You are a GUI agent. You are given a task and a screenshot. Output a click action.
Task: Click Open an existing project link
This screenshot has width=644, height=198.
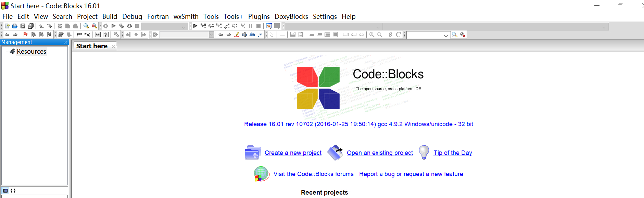[380, 153]
